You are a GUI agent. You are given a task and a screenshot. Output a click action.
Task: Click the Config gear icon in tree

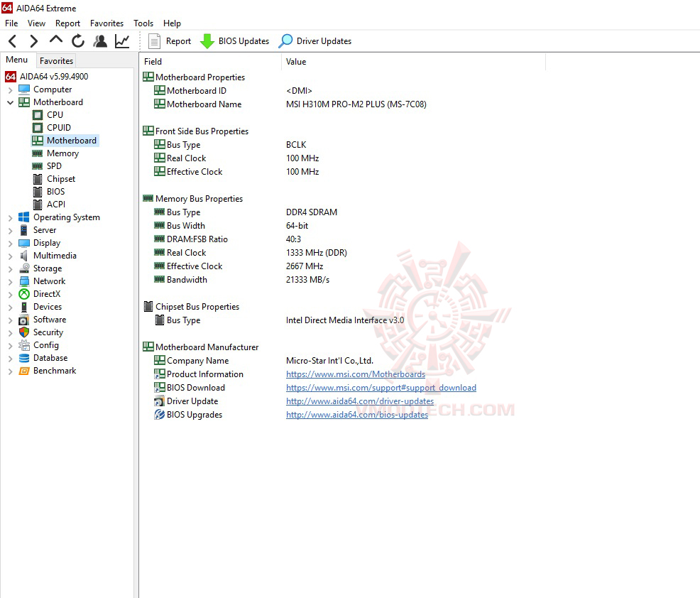(24, 345)
